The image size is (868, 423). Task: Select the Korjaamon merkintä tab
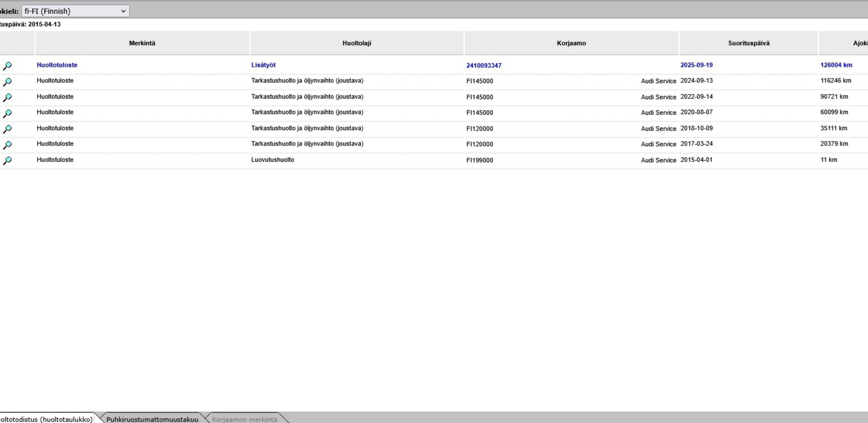[244, 419]
